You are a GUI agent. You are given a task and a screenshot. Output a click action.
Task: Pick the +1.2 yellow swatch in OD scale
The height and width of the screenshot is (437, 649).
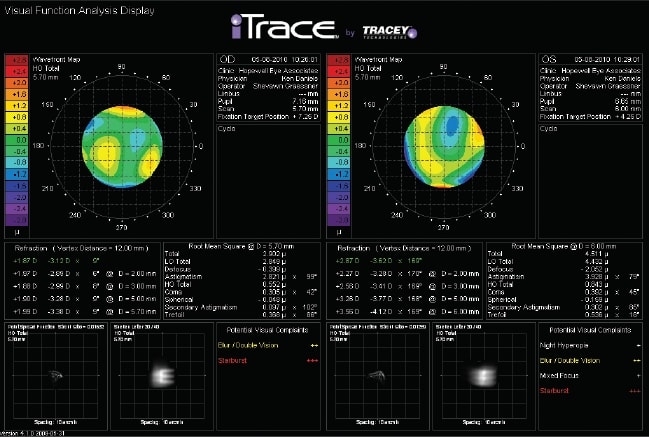16,106
